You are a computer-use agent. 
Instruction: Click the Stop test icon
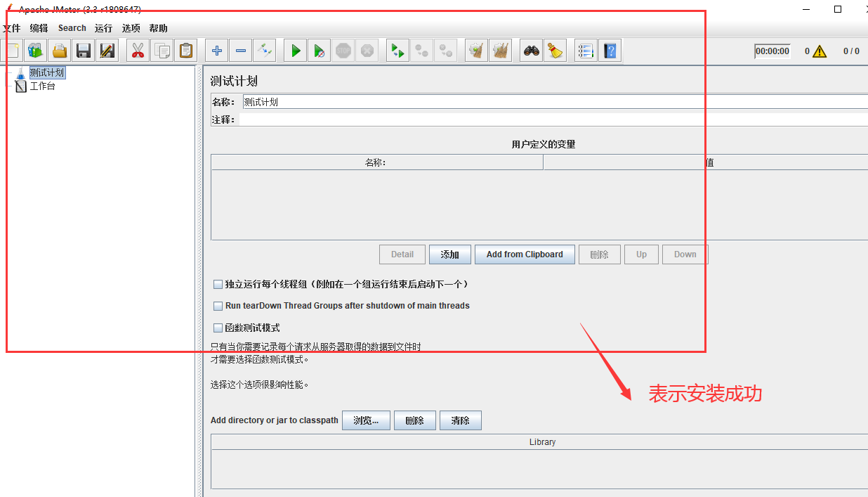pyautogui.click(x=343, y=51)
